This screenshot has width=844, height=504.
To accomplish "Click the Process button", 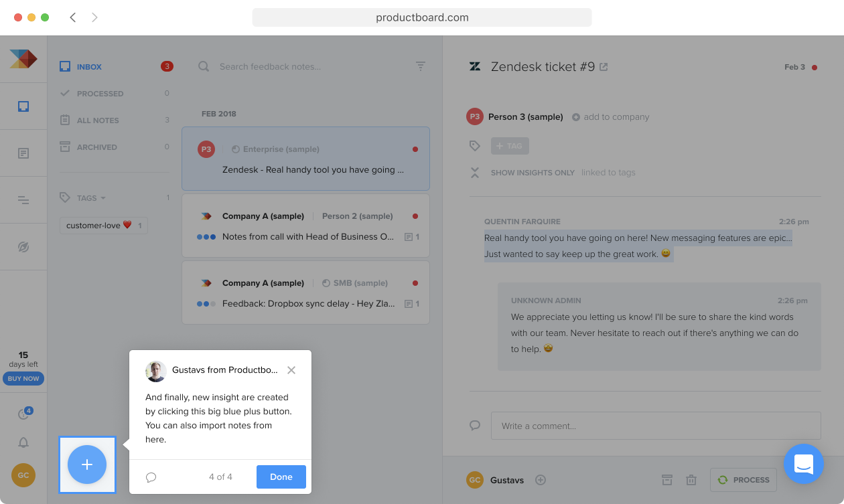I will pos(744,480).
